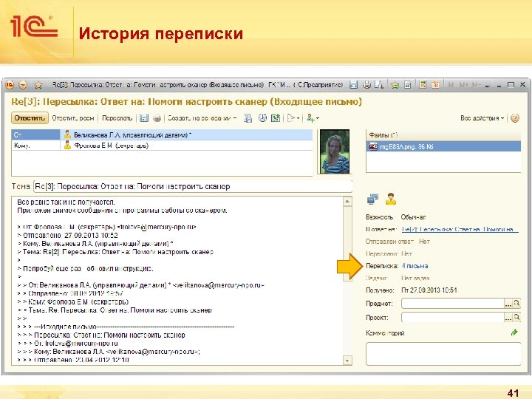This screenshot has width=532, height=399.
Task: Click the small dropdown arrow right of M- in title bar
Action: (x=488, y=86)
